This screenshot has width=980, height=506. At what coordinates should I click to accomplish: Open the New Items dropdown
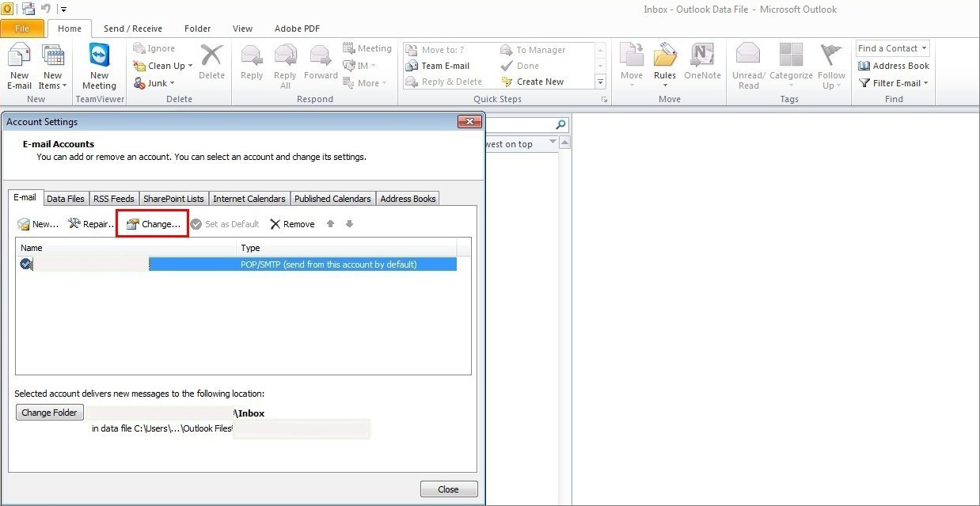pyautogui.click(x=52, y=67)
